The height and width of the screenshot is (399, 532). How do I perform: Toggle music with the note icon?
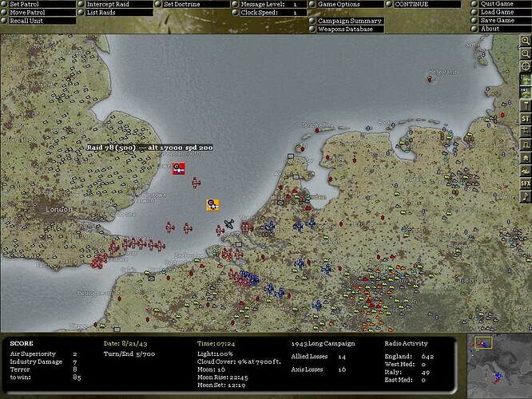[x=526, y=196]
